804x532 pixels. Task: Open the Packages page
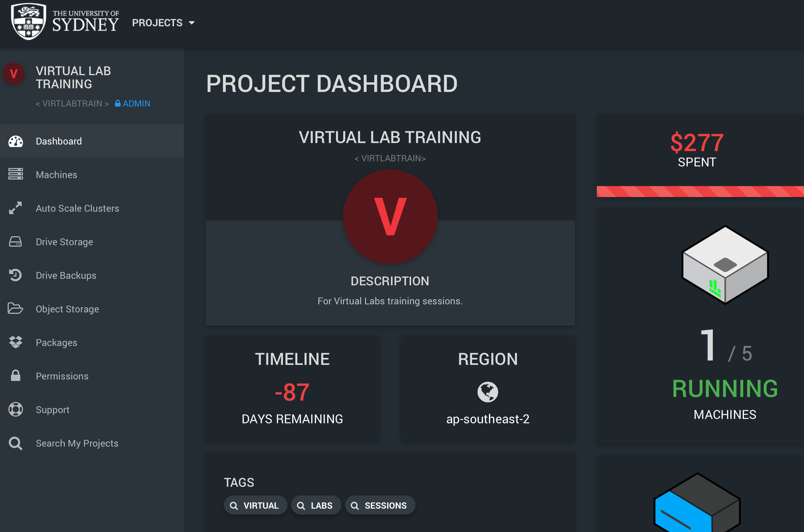(92, 342)
